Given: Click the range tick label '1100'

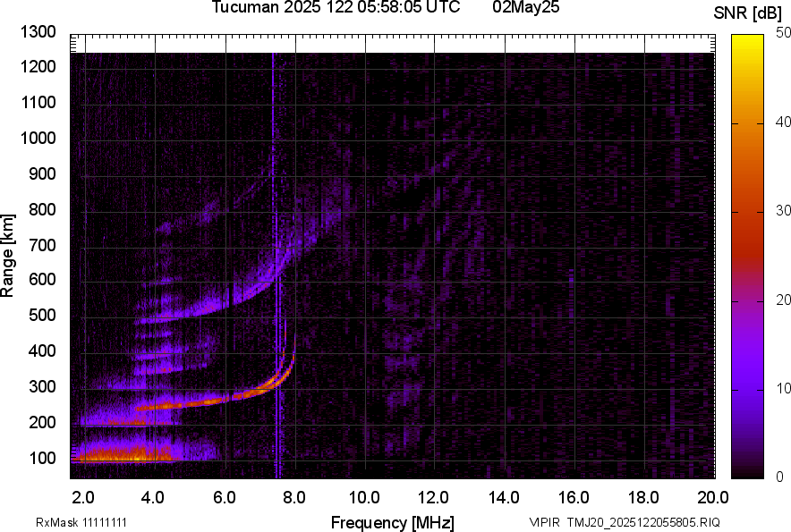Looking at the screenshot, I should 38,102.
